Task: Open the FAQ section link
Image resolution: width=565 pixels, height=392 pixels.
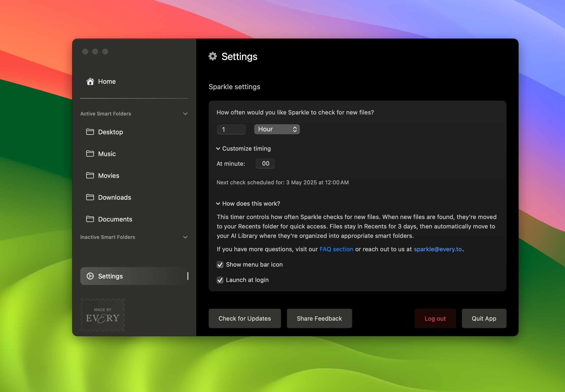Action: (x=336, y=249)
